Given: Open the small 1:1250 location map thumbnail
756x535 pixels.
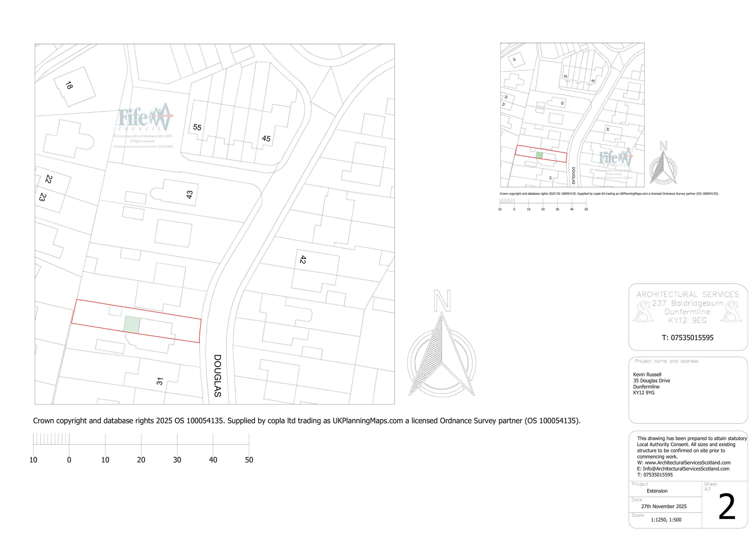Looking at the screenshot, I should (572, 115).
